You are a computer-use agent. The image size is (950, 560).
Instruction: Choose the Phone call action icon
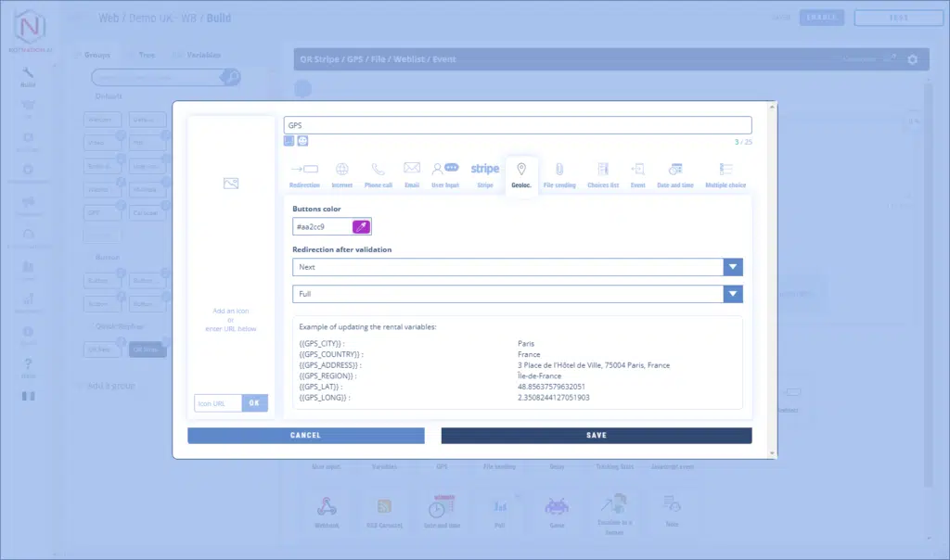click(x=379, y=173)
